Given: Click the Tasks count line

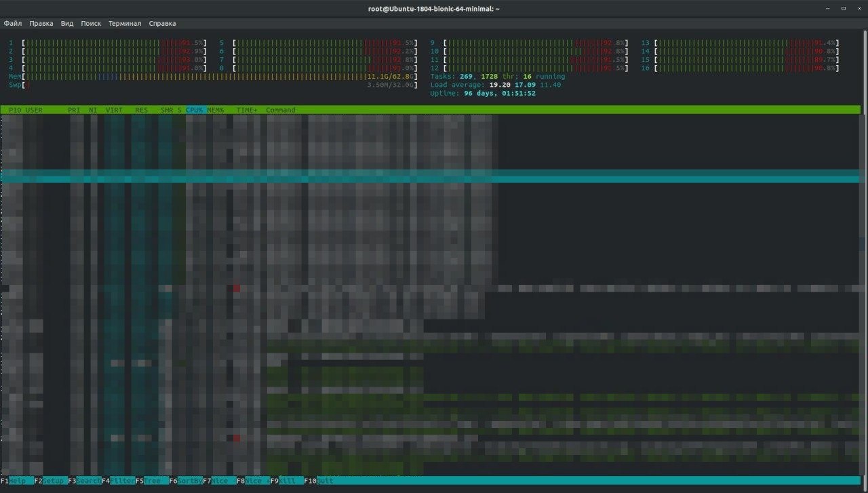Looking at the screenshot, I should [x=497, y=77].
